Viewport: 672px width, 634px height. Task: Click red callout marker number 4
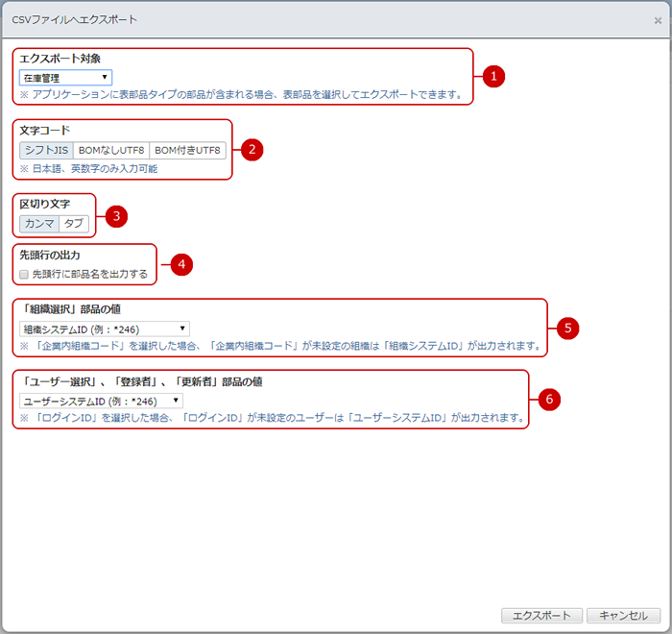(180, 265)
